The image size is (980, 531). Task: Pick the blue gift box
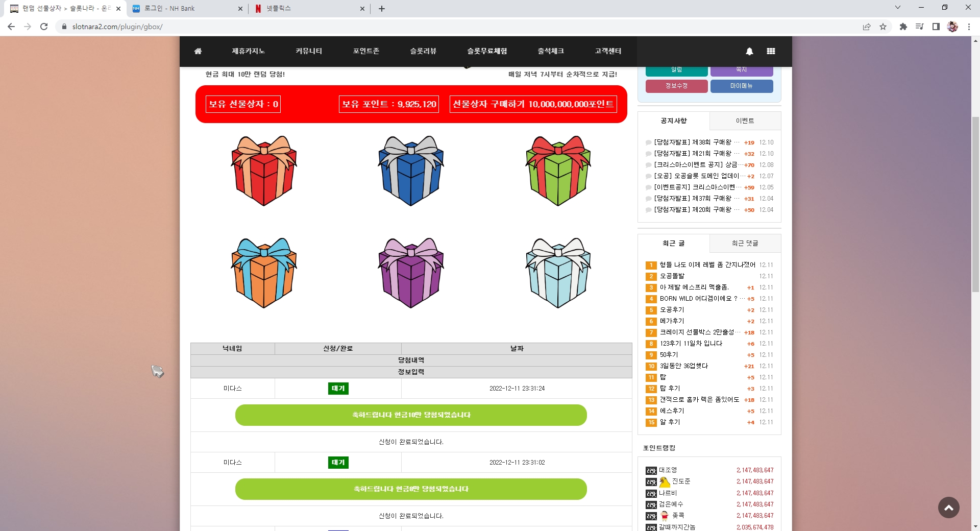pos(411,171)
